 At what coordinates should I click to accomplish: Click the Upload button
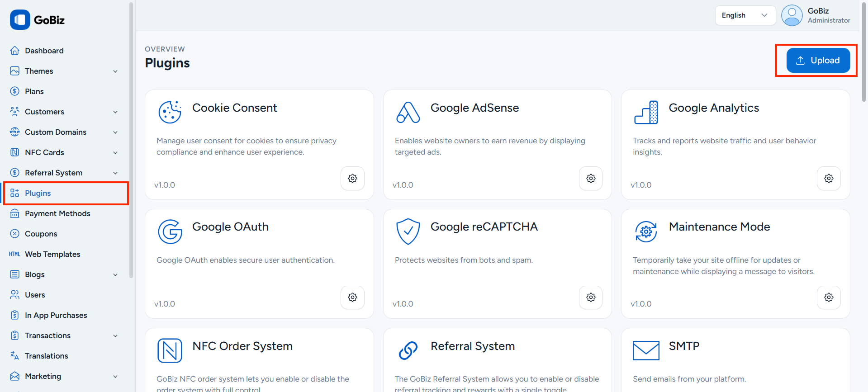[818, 61]
